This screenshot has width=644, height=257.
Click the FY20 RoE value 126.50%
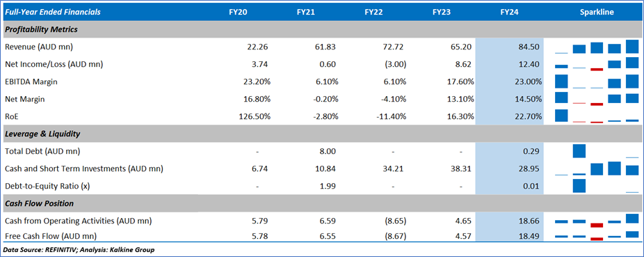coord(255,116)
